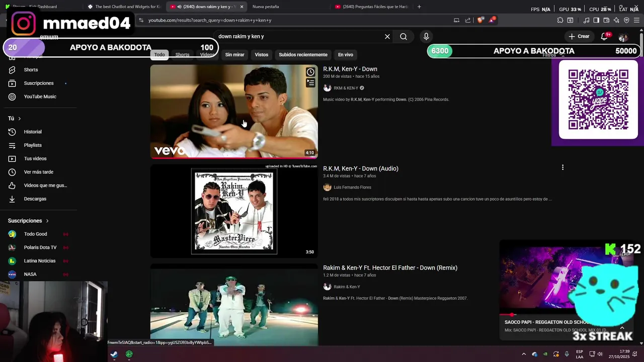Select the Shorts filter chip
The height and width of the screenshot is (362, 644).
pos(182,55)
